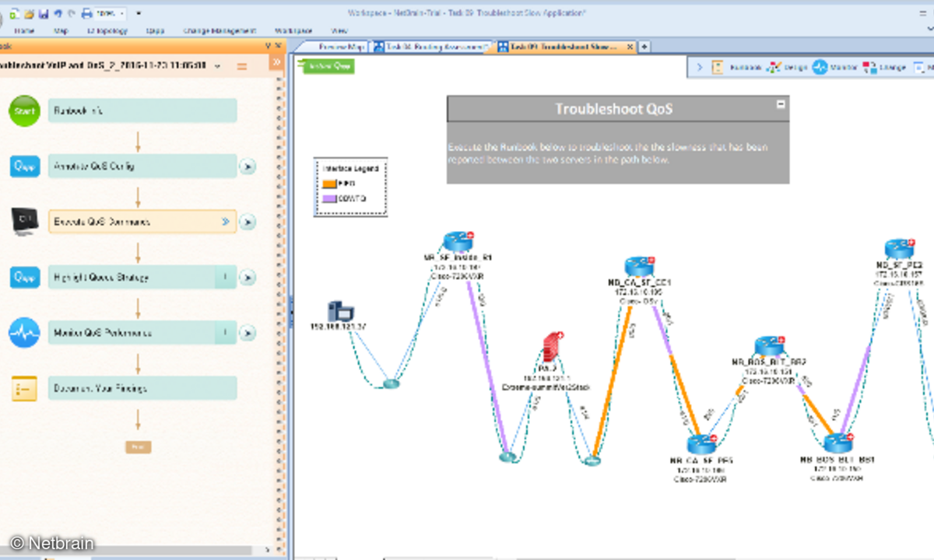Run the Highlight Queue Strategy step arrow
934x560 pixels.
pyautogui.click(x=248, y=278)
